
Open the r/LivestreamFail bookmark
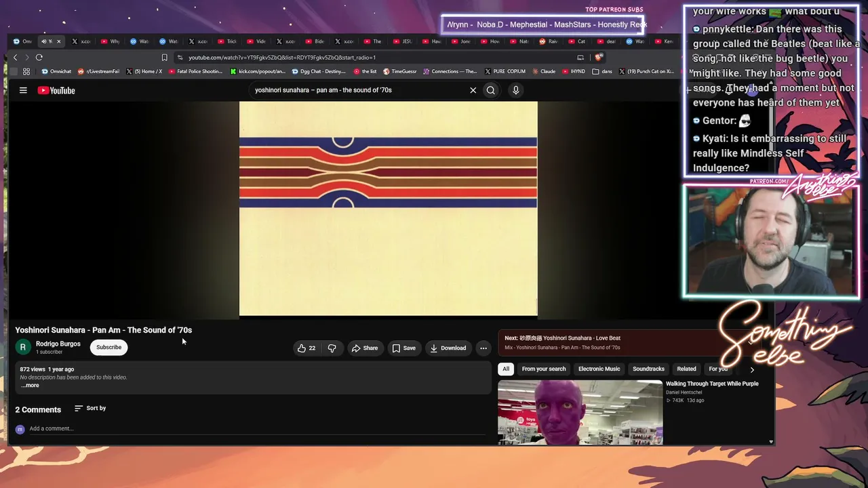[99, 71]
